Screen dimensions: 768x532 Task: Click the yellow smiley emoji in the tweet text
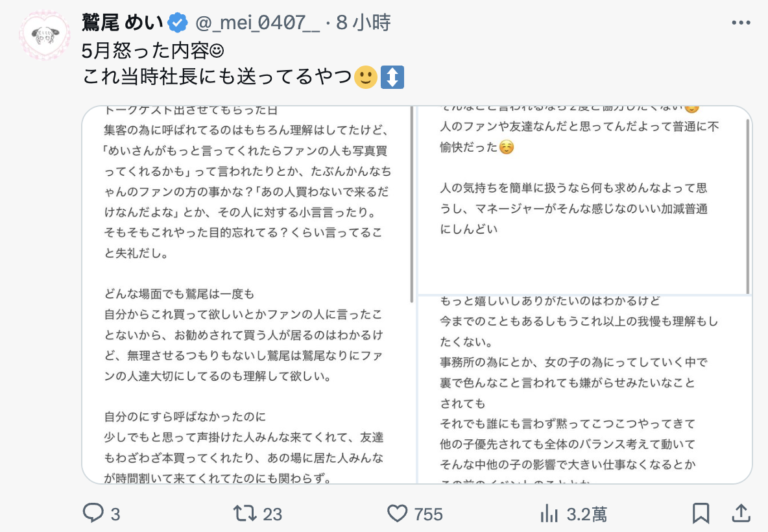(365, 77)
